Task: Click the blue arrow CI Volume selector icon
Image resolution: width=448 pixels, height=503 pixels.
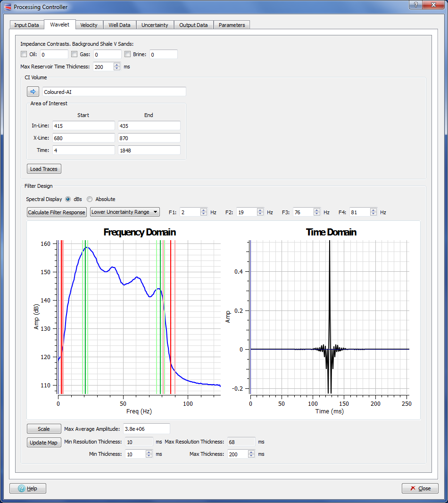Action: [33, 92]
